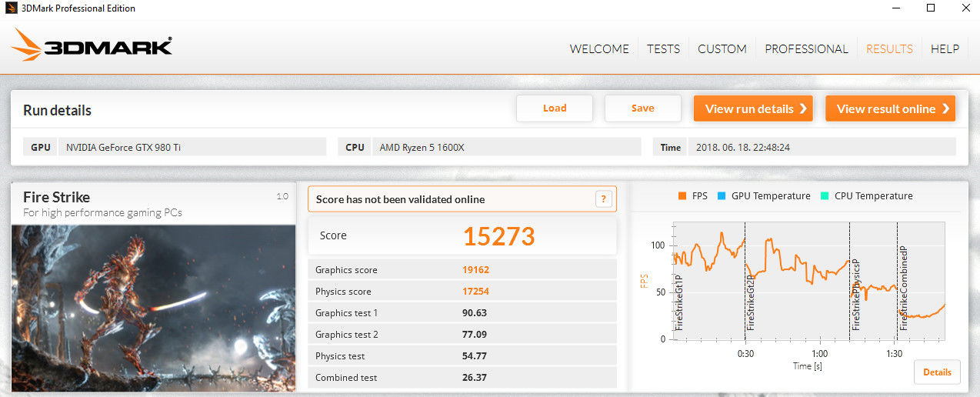The height and width of the screenshot is (397, 980).
Task: Click the Graphics score value 19162
Action: 475,270
